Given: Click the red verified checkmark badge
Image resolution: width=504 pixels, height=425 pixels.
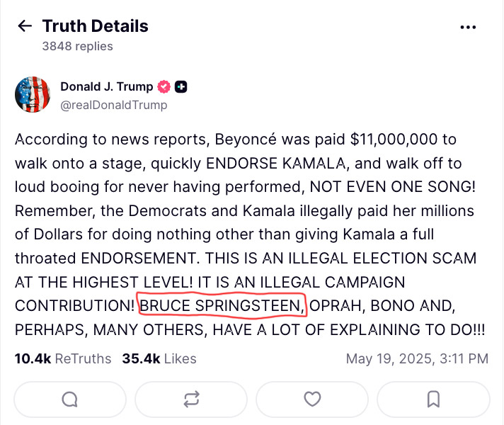Looking at the screenshot, I should (x=164, y=87).
